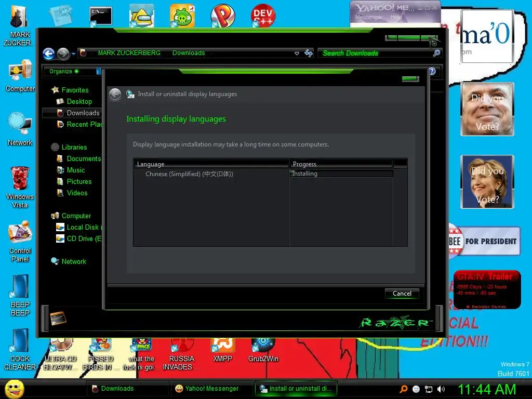
Task: Open the MARK ZUCKER desktop icon
Action: (x=19, y=24)
